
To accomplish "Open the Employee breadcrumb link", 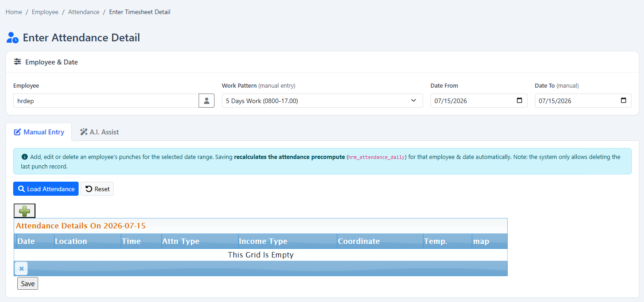I will (x=45, y=12).
